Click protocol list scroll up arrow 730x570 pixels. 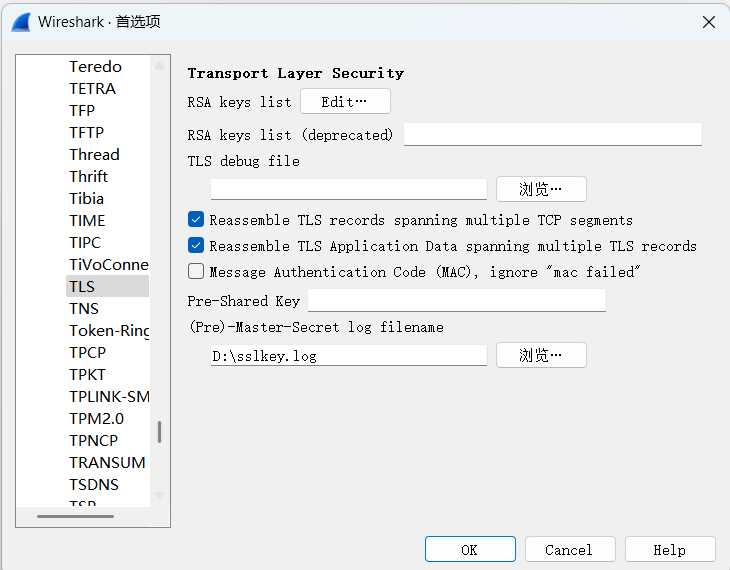tap(159, 65)
